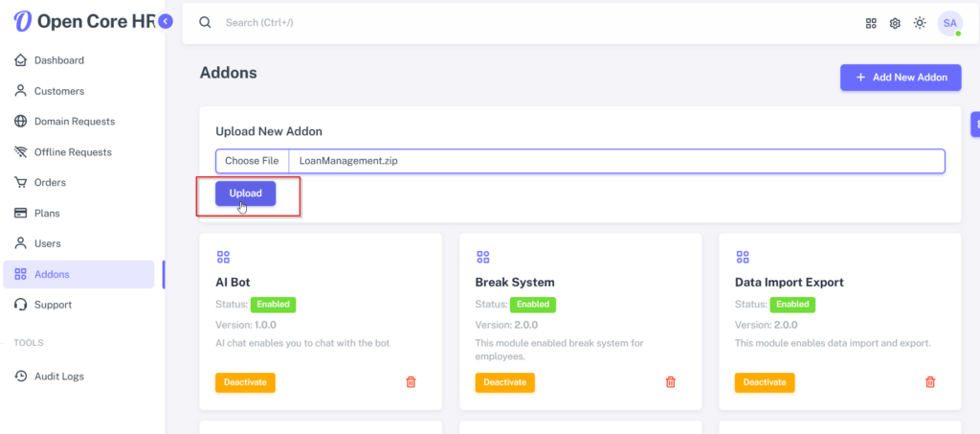Delete the AI Bot addon with the trash icon
The image size is (980, 434).
[411, 381]
